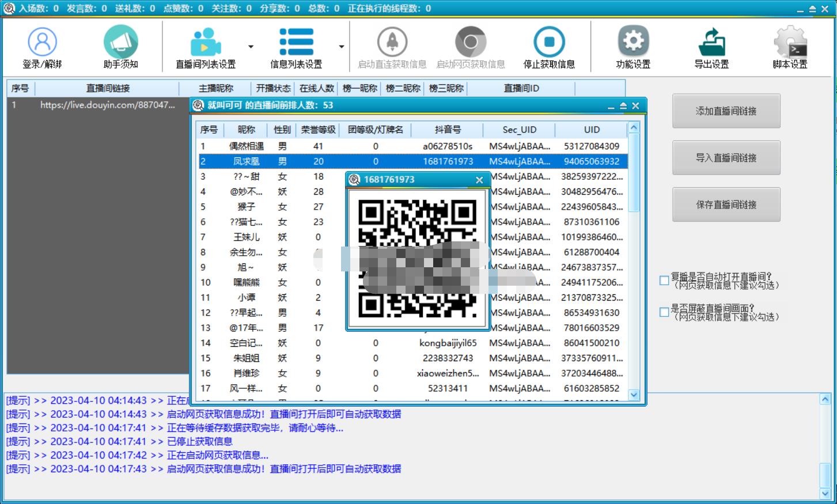Open the 功能设置 function settings
This screenshot has width=837, height=504.
coord(632,46)
